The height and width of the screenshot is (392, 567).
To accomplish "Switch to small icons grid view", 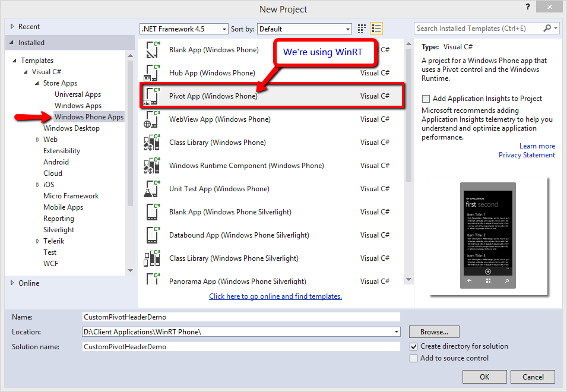I will [x=362, y=29].
